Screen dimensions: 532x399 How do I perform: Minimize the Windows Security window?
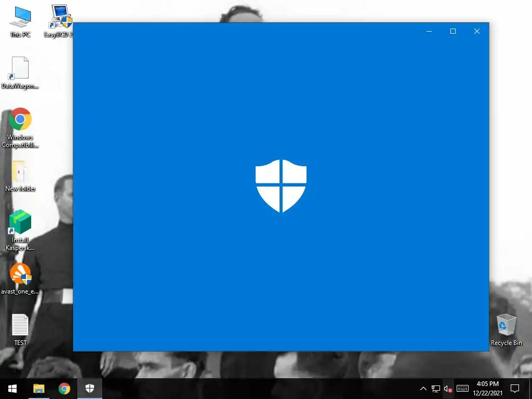[x=429, y=31]
